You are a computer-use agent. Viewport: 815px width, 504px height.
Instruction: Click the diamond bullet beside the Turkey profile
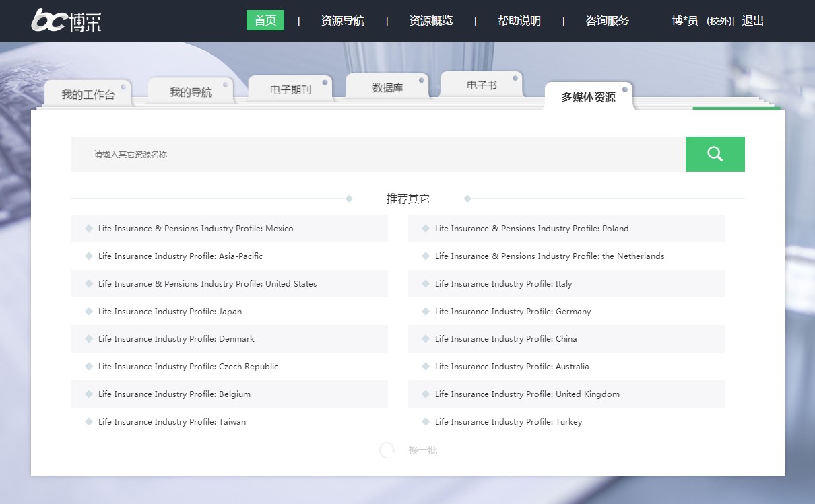pos(426,422)
